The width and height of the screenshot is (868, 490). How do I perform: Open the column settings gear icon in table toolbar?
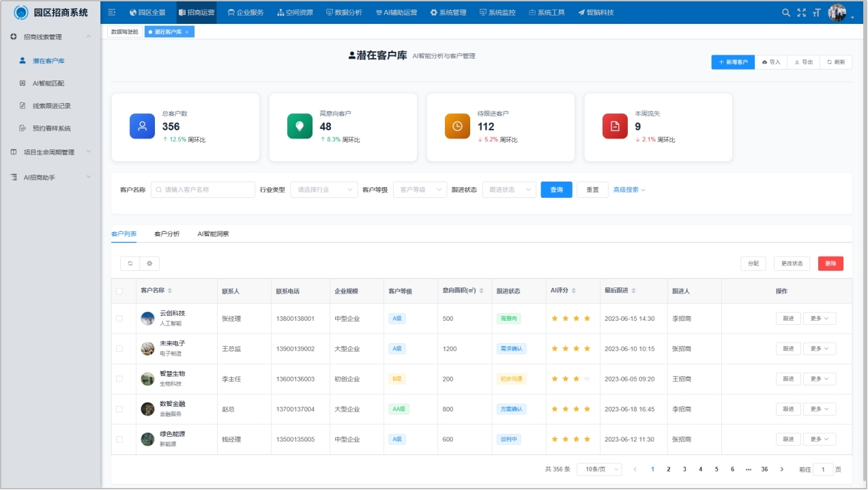point(149,263)
